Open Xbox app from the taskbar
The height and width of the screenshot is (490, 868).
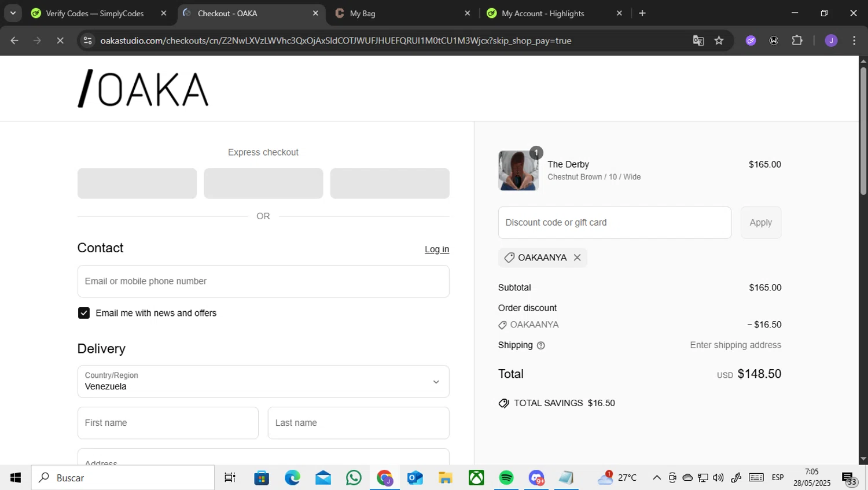(x=476, y=478)
